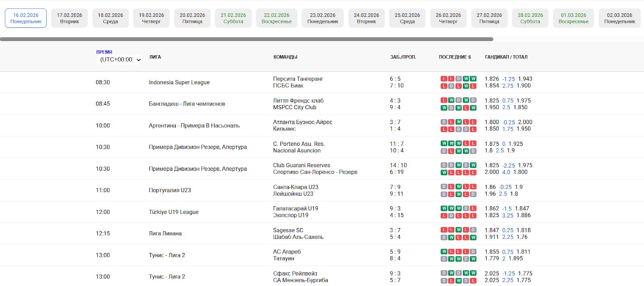Screen dimensions: 644x286
Task: Click first green W badge for MSPCC City Club
Action: pos(444,108)
